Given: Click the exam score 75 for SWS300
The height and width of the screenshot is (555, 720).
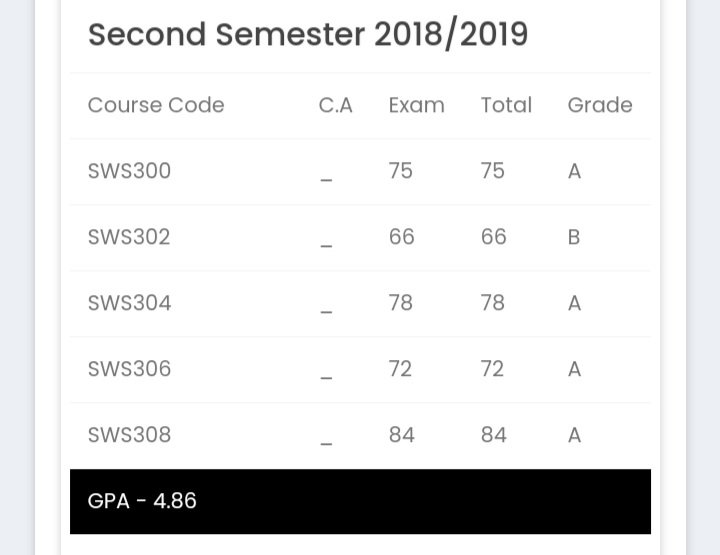Looking at the screenshot, I should 400,171.
